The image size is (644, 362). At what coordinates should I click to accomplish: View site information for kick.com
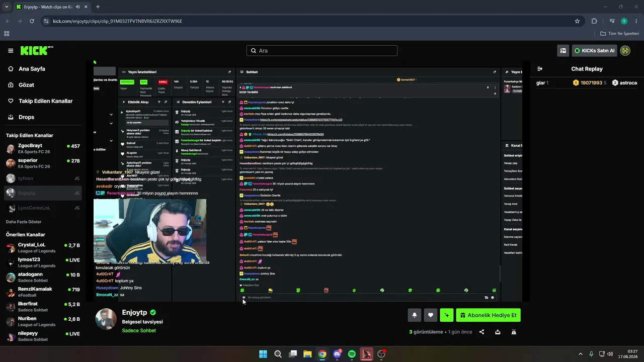(46, 21)
